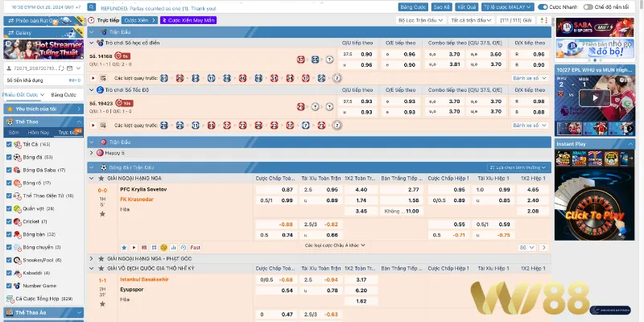Toggle Chế độ nền tối dark mode switch
Screen dimensions: 644x322
588,7
